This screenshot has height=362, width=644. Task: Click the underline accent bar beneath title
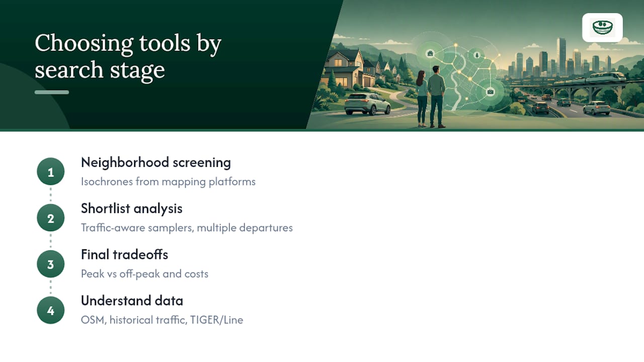tap(52, 93)
